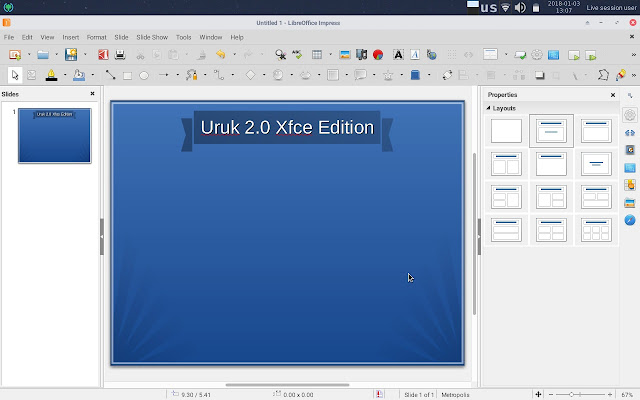
Task: Open the New document dropdown arrow
Action: tap(29, 55)
